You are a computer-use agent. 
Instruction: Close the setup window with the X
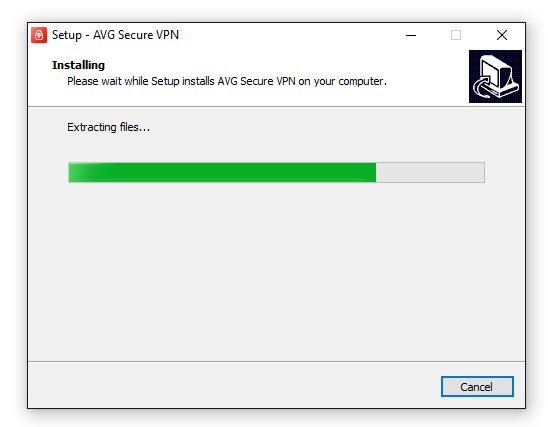point(502,35)
